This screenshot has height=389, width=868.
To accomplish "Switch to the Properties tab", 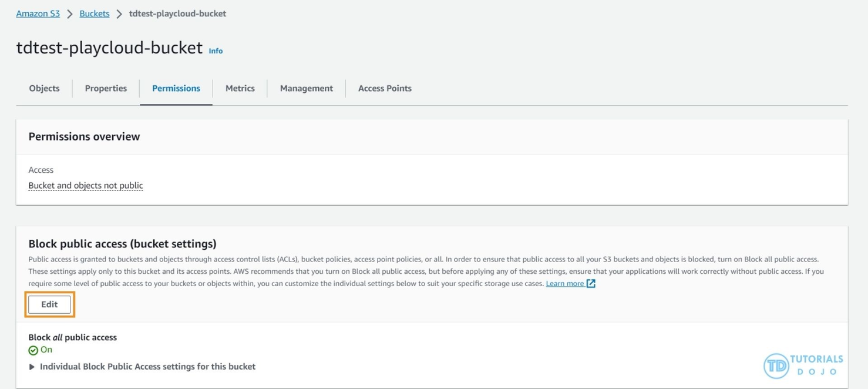I will click(106, 88).
